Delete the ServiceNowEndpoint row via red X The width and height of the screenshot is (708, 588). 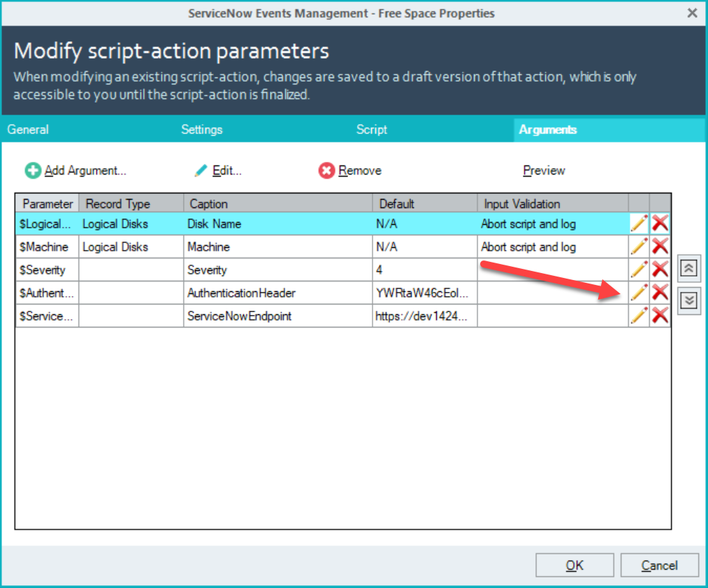coord(660,316)
